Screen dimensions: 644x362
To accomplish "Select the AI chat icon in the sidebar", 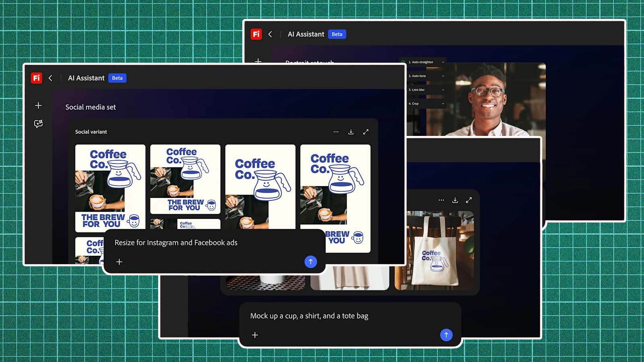I will (x=38, y=123).
